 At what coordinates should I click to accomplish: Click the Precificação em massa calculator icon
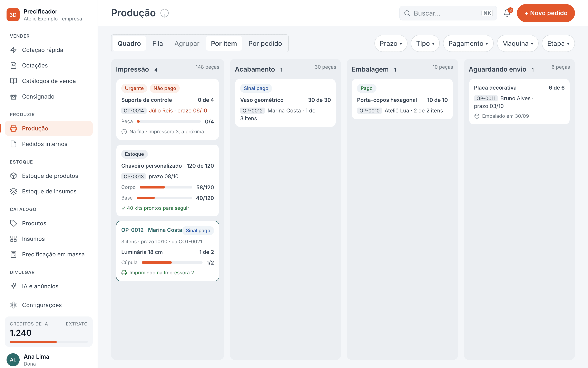coord(14,255)
